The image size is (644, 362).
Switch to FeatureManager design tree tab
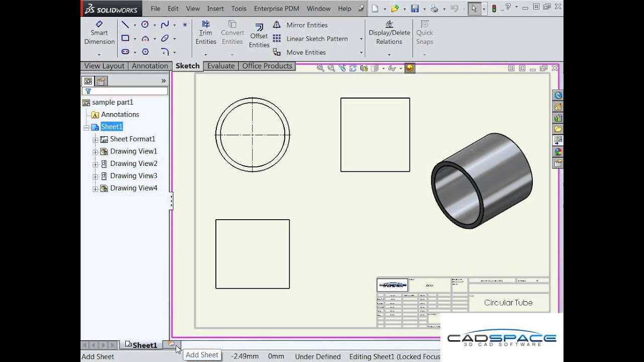(x=88, y=81)
